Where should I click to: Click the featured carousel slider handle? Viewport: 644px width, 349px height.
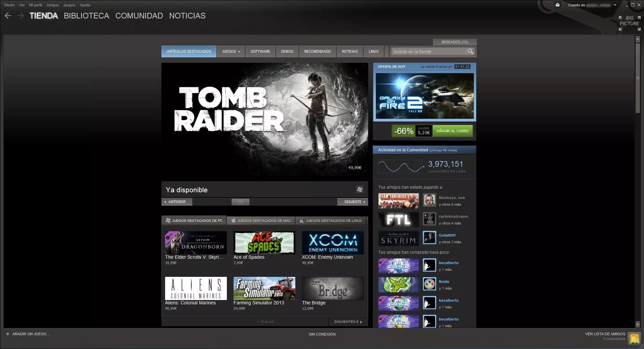240,202
